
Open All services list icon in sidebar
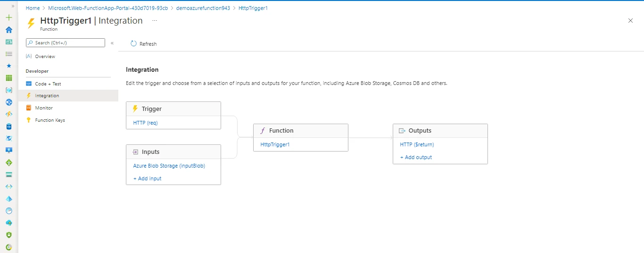pyautogui.click(x=8, y=54)
